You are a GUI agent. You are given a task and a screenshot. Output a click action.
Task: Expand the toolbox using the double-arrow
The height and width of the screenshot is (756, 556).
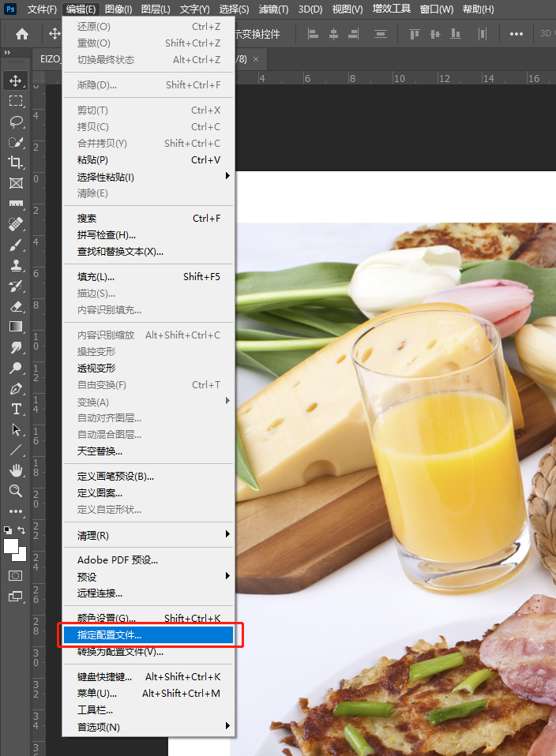[x=7, y=52]
